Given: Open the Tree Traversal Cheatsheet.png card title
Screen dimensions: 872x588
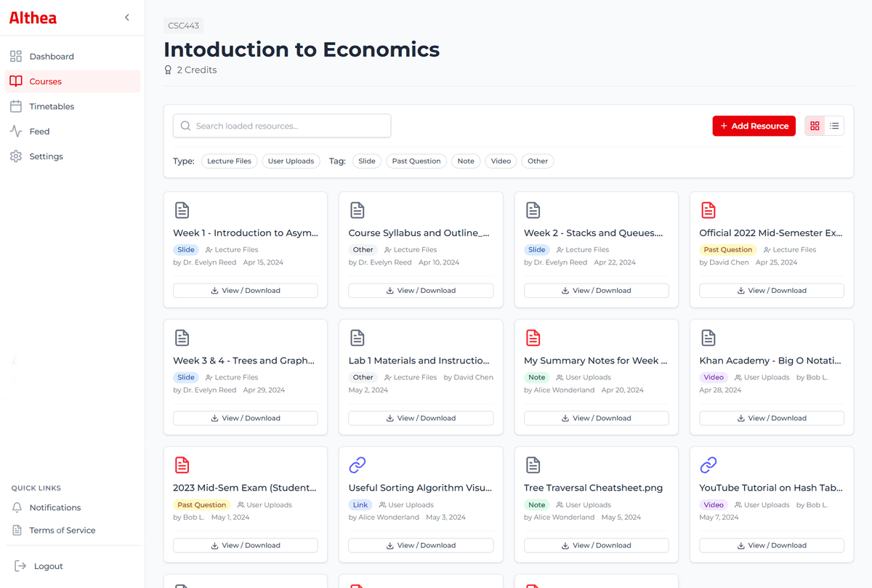Looking at the screenshot, I should coord(593,488).
